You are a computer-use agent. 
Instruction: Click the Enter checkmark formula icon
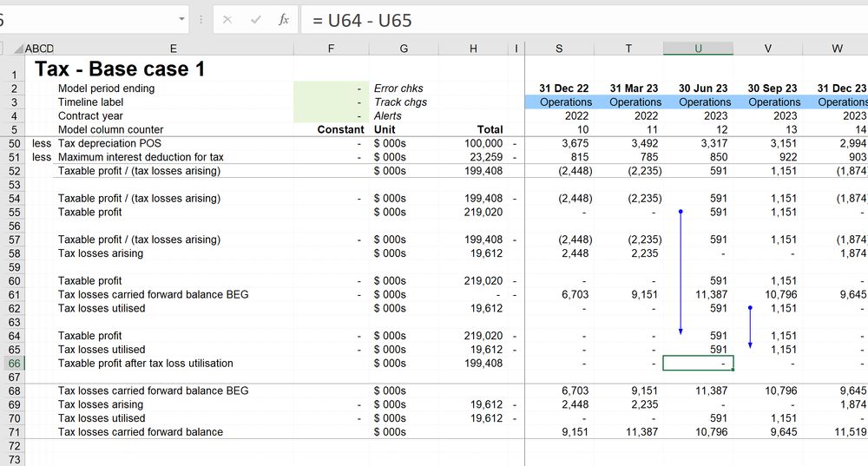[x=255, y=19]
